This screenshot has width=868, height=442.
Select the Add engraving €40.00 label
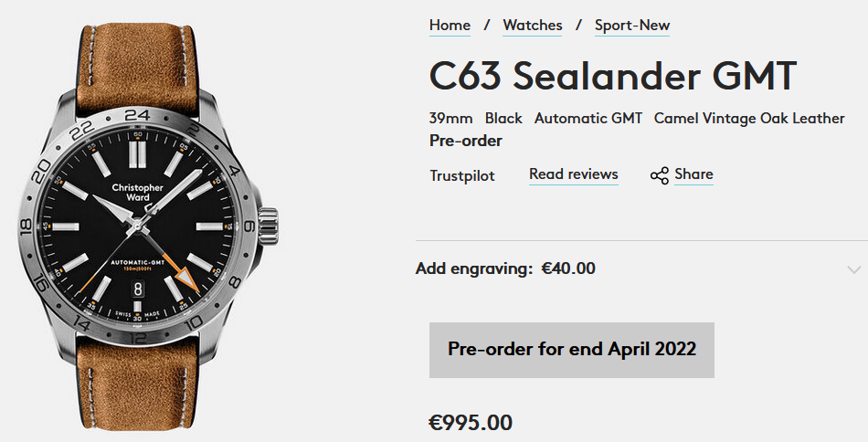click(x=505, y=268)
